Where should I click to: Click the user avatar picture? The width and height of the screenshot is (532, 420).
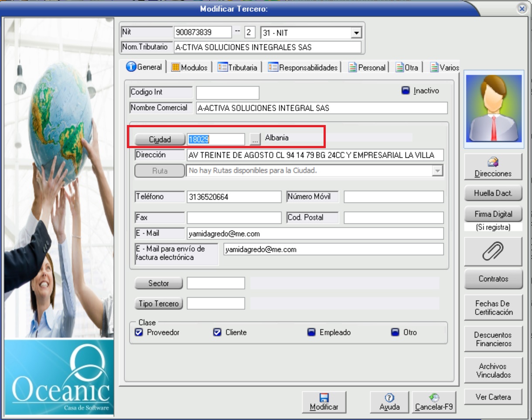[493, 106]
